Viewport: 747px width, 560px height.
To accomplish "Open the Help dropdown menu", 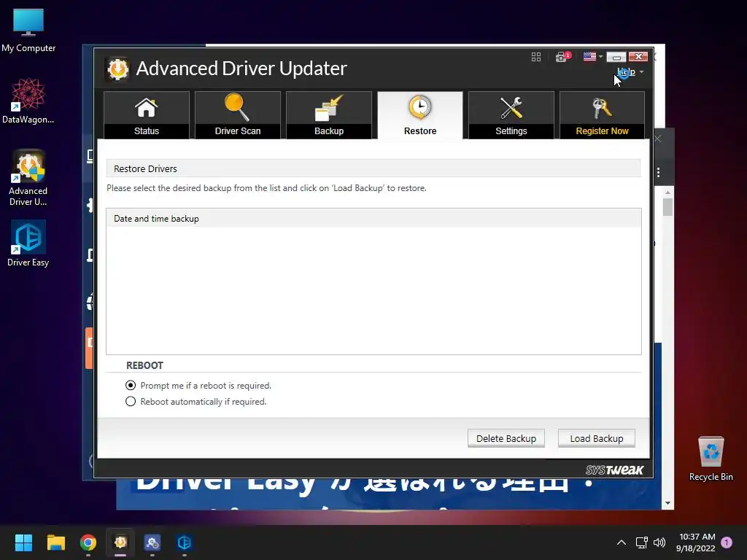I will 630,72.
